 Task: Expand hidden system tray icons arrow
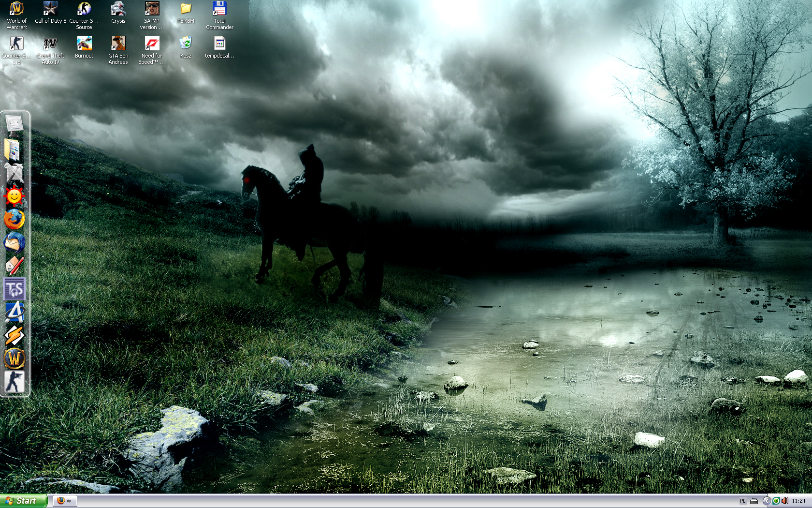point(766,501)
